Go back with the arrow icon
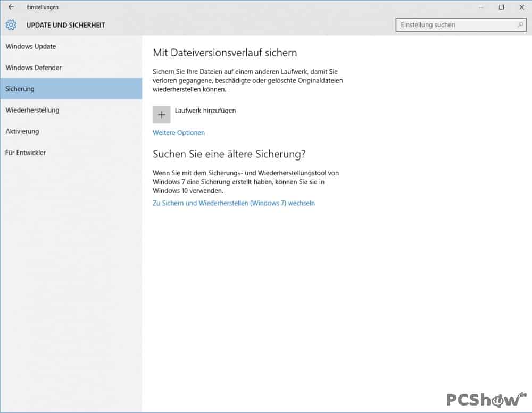The image size is (532, 413). tap(11, 7)
